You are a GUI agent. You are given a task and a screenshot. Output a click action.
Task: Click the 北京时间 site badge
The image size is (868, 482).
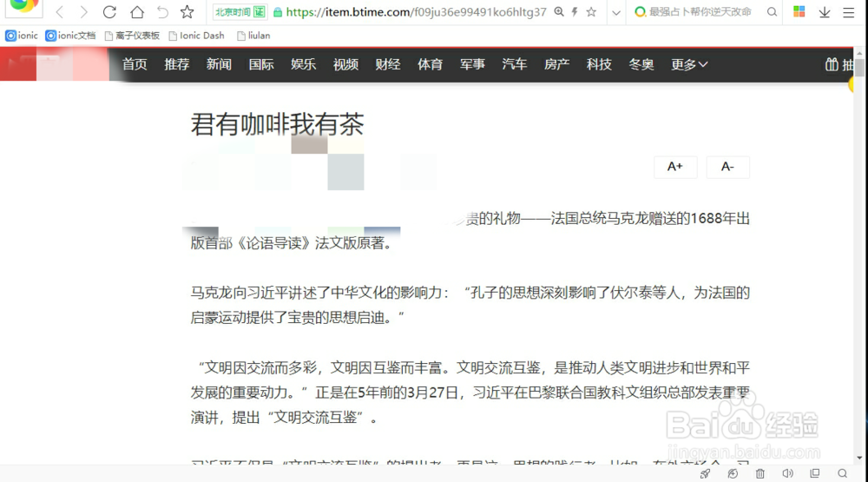(240, 11)
